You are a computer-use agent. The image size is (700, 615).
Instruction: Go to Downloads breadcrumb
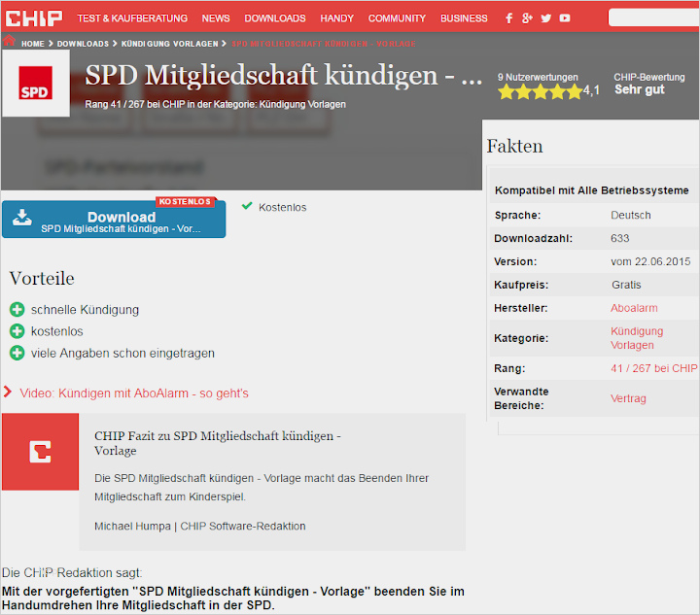click(83, 44)
